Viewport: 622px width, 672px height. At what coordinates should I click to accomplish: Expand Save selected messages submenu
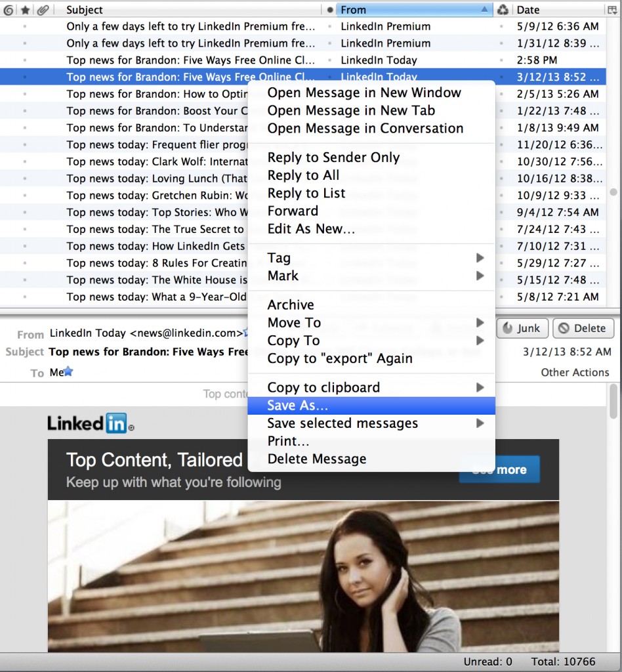(371, 423)
